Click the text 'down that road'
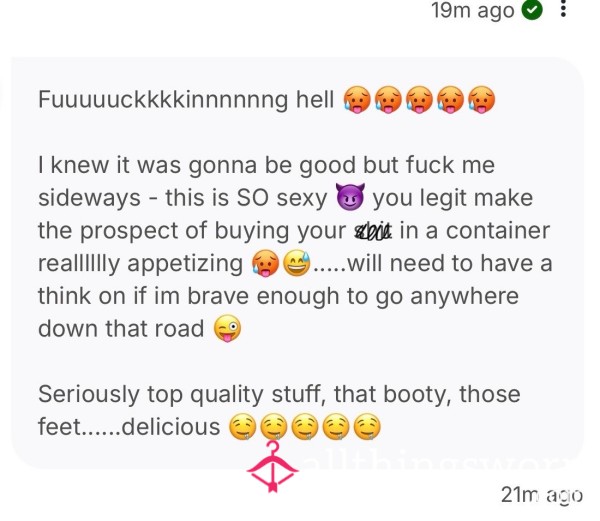 tap(121, 329)
